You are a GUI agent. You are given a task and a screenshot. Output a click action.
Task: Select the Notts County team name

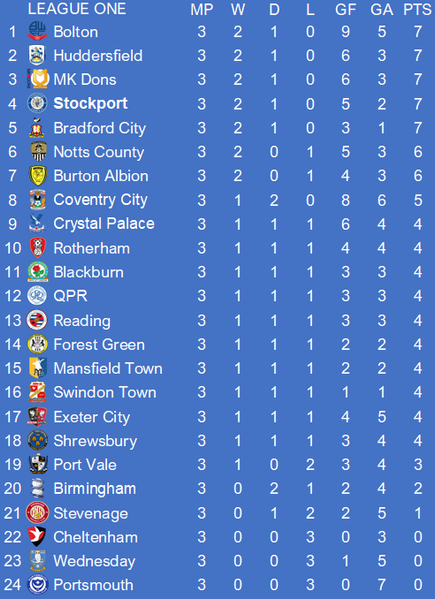99,152
